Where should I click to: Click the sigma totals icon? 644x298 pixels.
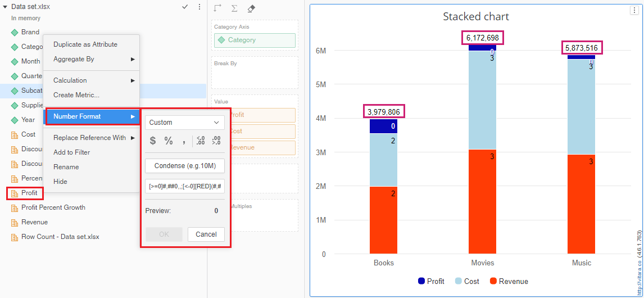pyautogui.click(x=234, y=8)
